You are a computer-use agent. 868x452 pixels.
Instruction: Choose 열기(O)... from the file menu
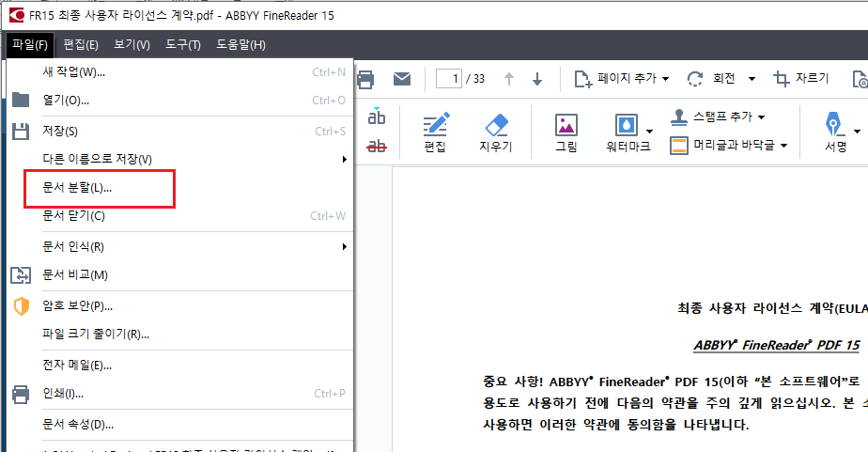click(x=180, y=101)
